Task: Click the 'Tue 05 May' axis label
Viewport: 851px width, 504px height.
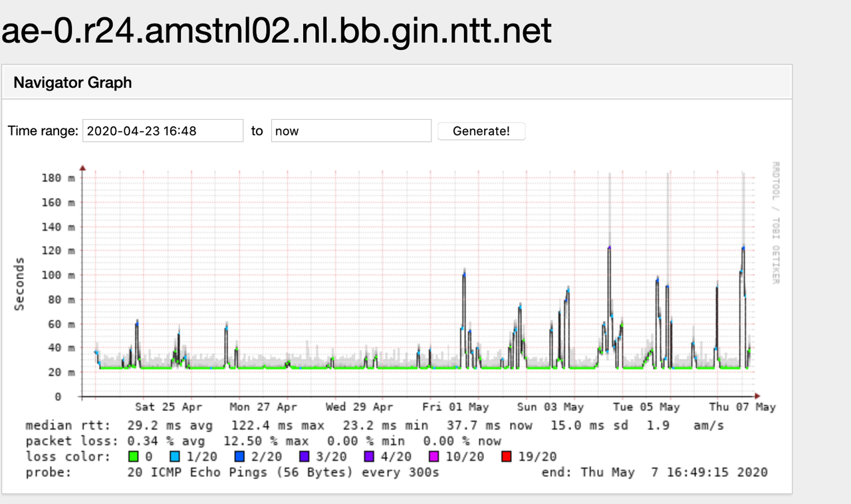Action: tap(646, 407)
